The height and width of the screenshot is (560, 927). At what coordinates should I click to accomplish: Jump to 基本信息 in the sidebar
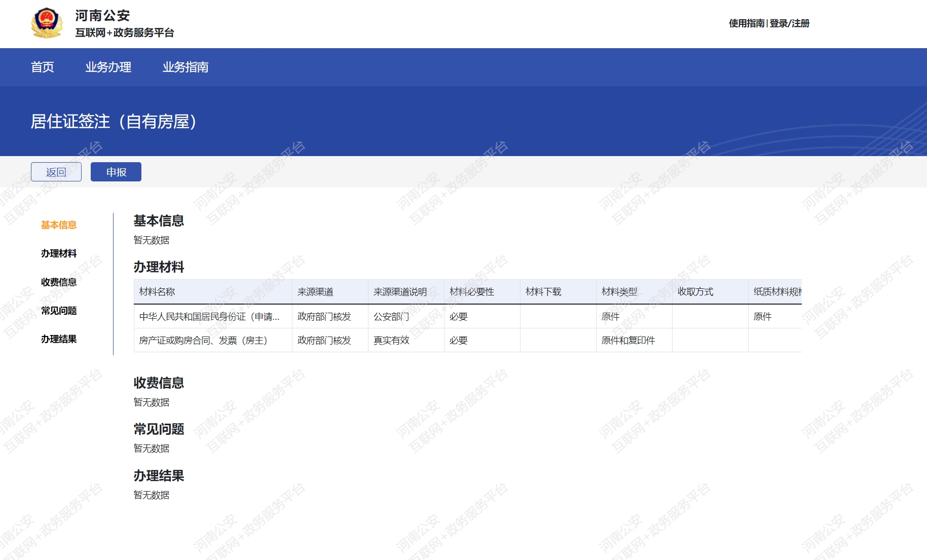(59, 225)
